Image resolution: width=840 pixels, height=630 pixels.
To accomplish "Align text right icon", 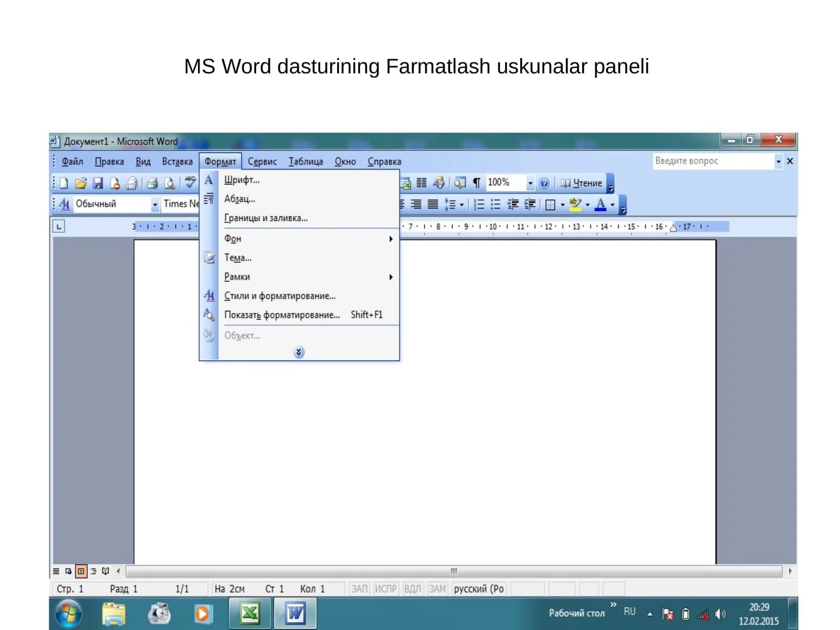I will 416,204.
